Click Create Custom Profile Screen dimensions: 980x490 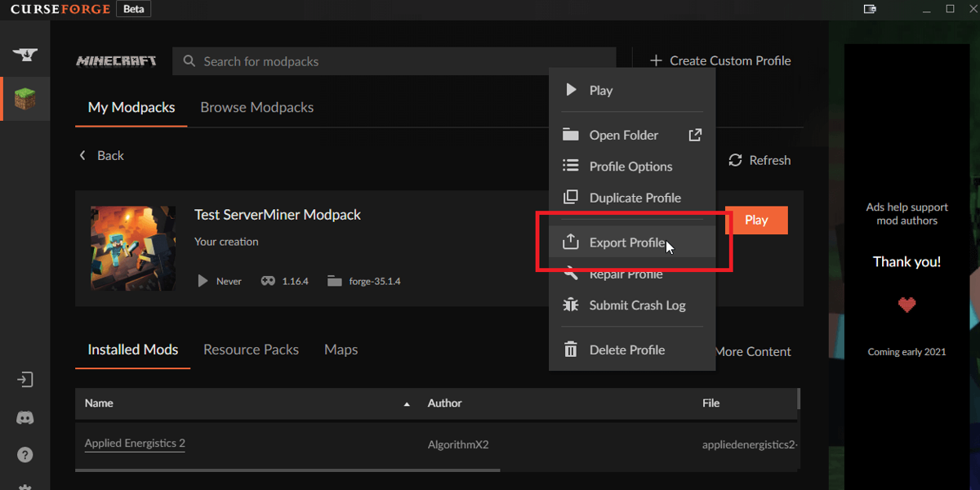(720, 60)
